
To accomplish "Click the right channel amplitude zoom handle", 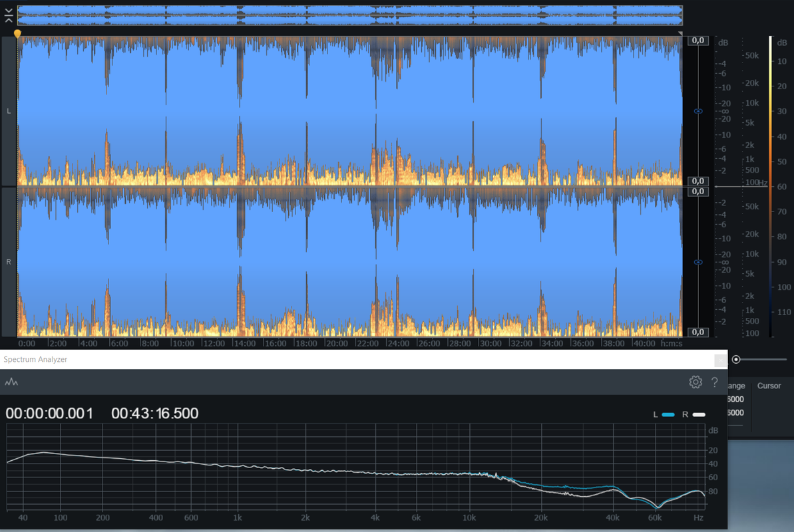I will (697, 262).
